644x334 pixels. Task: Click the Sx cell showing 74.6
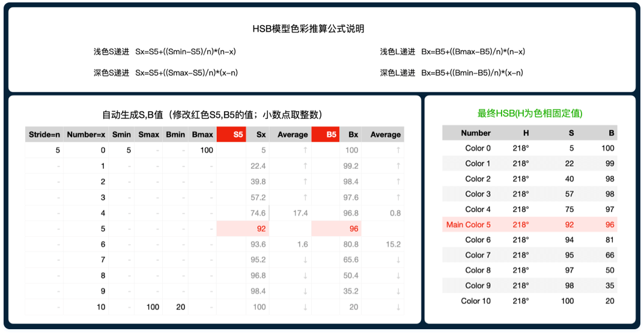pos(258,213)
